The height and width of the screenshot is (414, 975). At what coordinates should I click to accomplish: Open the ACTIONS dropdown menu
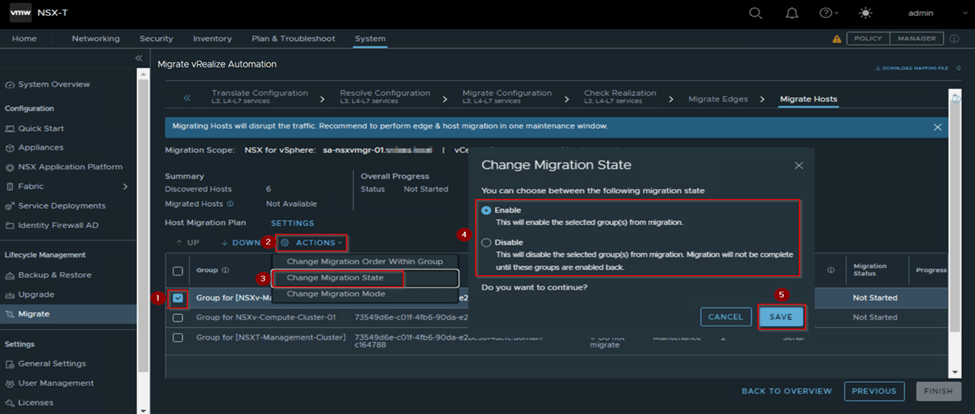pos(313,242)
